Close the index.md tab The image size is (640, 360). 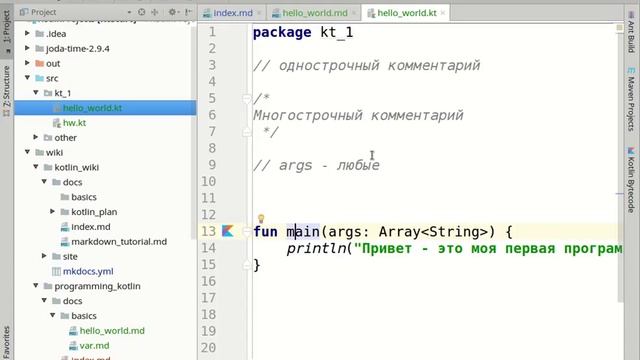259,13
